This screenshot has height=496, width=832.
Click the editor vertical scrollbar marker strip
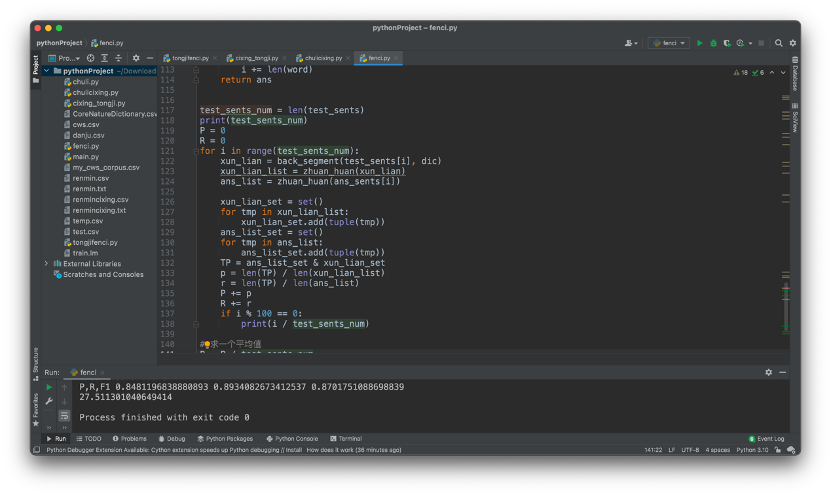coord(786,212)
